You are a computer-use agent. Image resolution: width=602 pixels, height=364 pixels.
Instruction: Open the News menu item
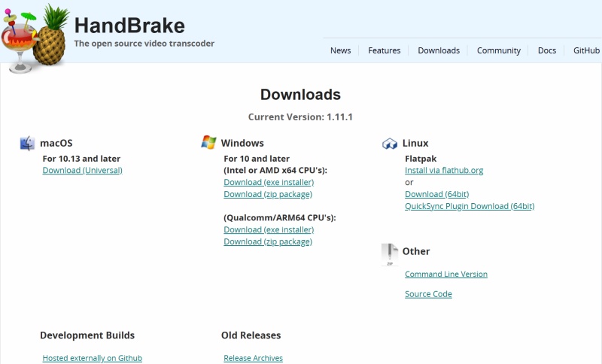coord(341,50)
